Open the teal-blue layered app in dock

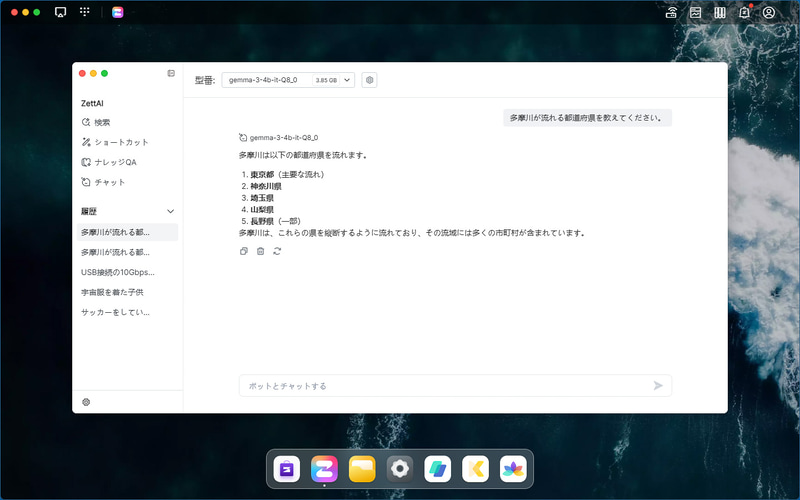438,469
